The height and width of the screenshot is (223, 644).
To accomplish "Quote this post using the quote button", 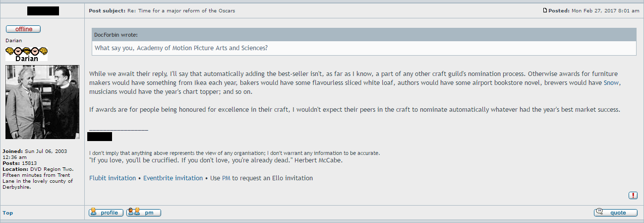I will [616, 213].
